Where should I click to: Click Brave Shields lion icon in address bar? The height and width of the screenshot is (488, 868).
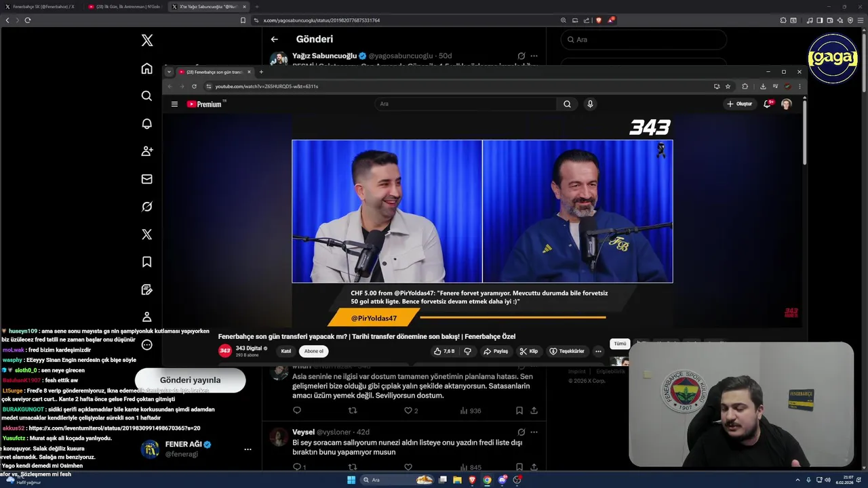click(x=599, y=20)
